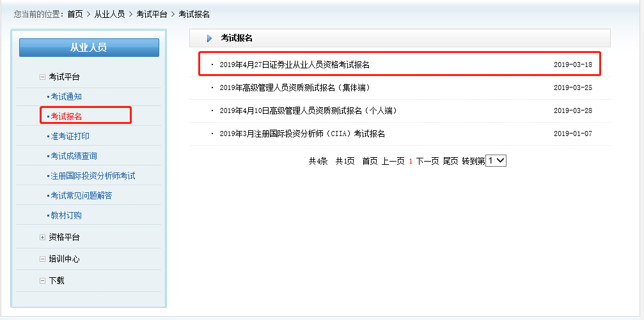Open 考试成绩查询 in the sidebar

click(x=74, y=156)
